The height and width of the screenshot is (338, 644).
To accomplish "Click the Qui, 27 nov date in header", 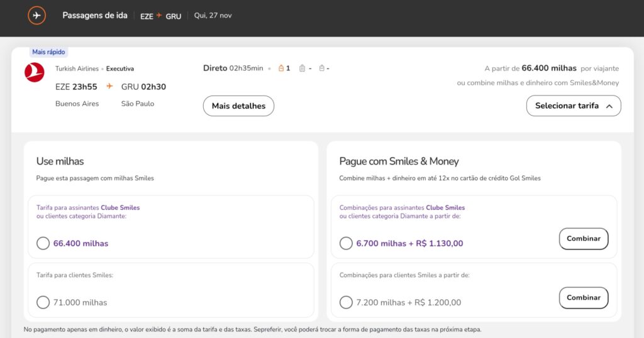I will (x=213, y=16).
